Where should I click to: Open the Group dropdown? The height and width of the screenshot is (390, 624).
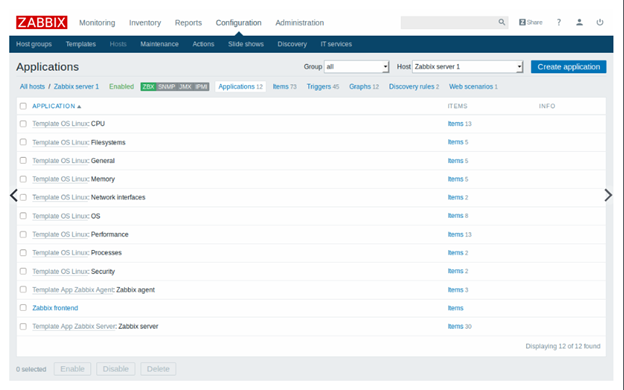coord(357,67)
